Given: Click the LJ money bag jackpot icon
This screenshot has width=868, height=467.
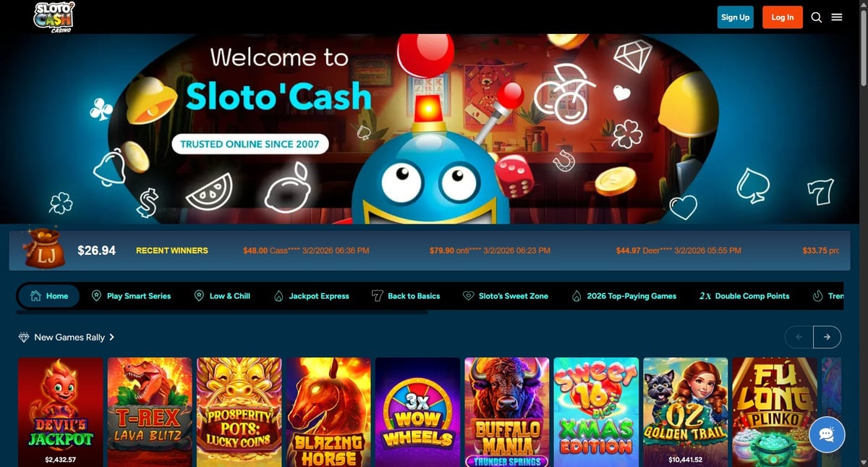Looking at the screenshot, I should click(41, 250).
